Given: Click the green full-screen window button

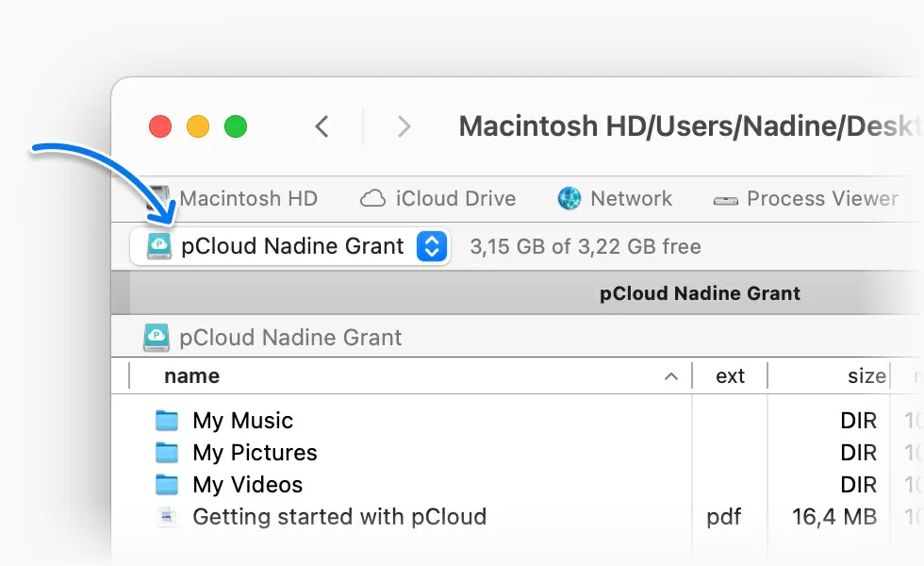Looking at the screenshot, I should (x=236, y=126).
